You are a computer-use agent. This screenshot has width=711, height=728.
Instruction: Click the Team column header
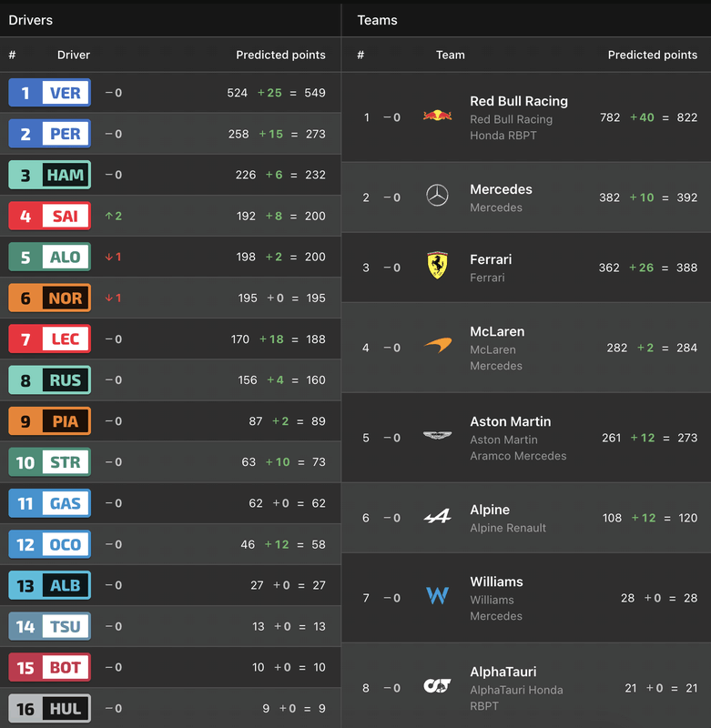[450, 55]
